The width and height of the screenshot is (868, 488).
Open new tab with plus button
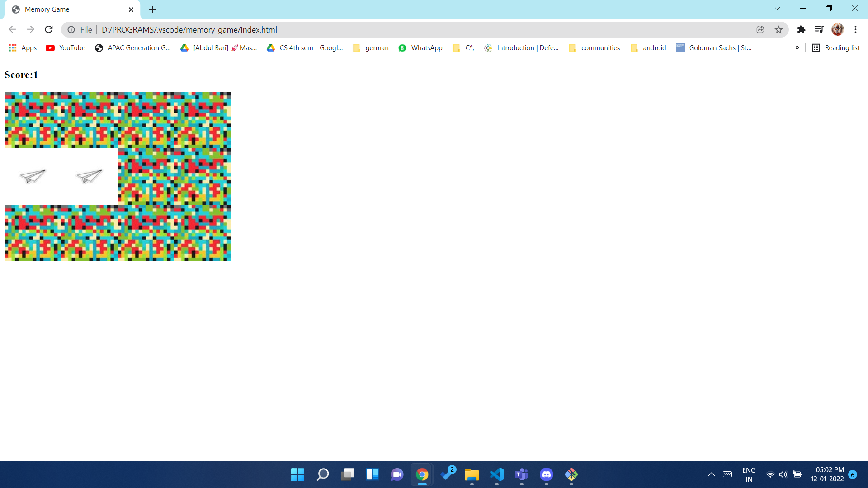point(152,9)
